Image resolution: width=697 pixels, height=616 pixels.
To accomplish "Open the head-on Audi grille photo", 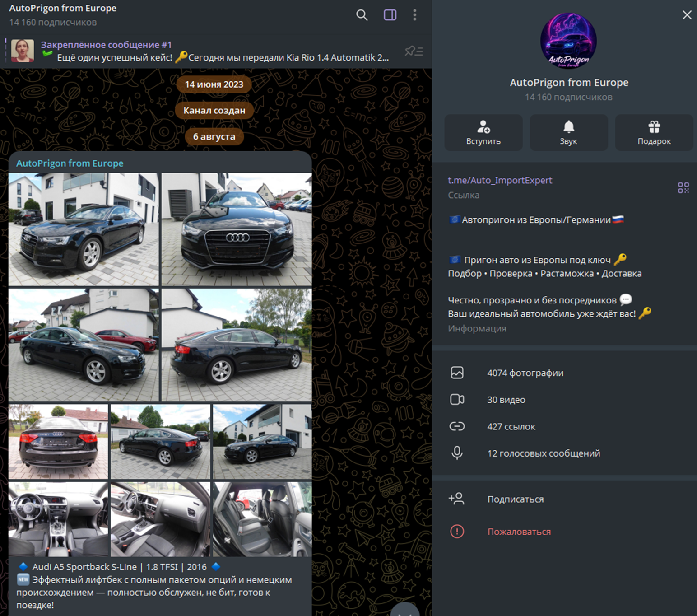I will click(x=237, y=229).
